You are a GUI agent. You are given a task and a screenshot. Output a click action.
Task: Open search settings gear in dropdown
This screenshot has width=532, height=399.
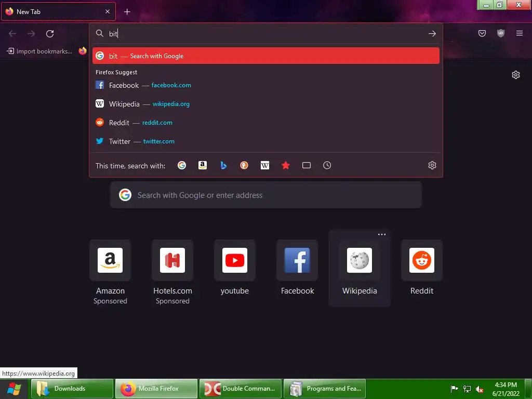point(432,165)
